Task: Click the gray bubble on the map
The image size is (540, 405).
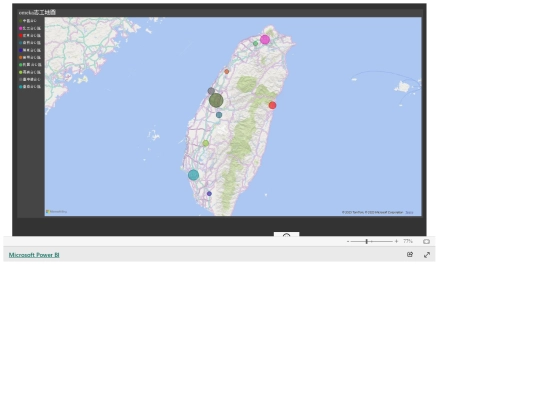Action: tap(211, 91)
